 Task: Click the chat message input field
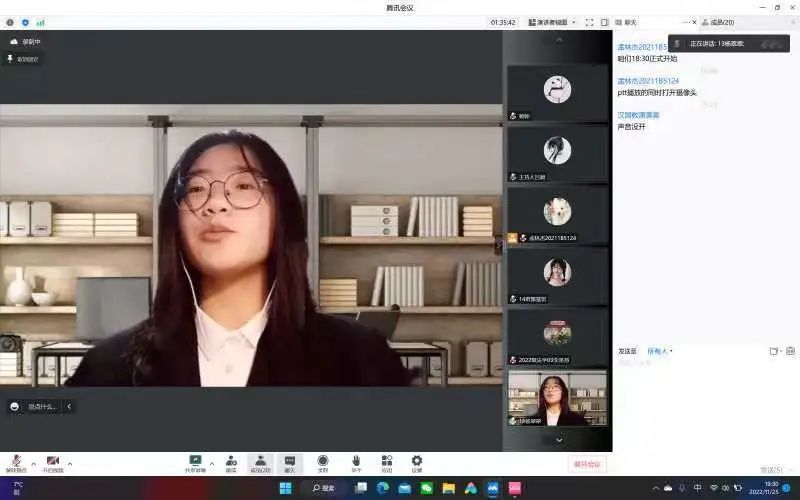click(706, 408)
